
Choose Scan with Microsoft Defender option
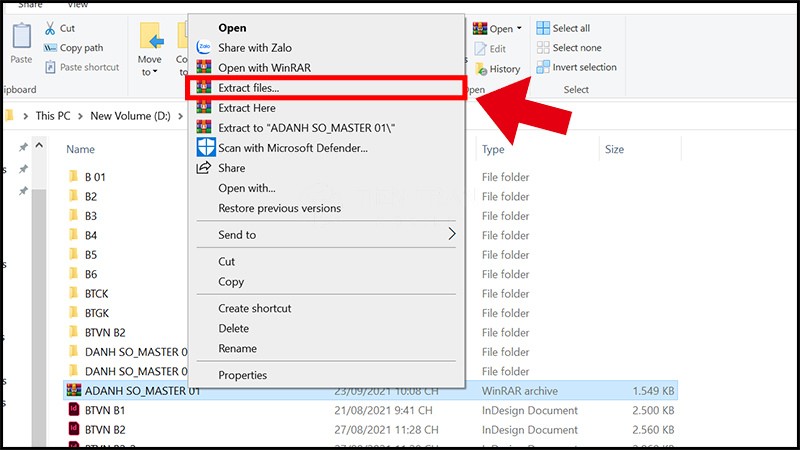coord(293,148)
